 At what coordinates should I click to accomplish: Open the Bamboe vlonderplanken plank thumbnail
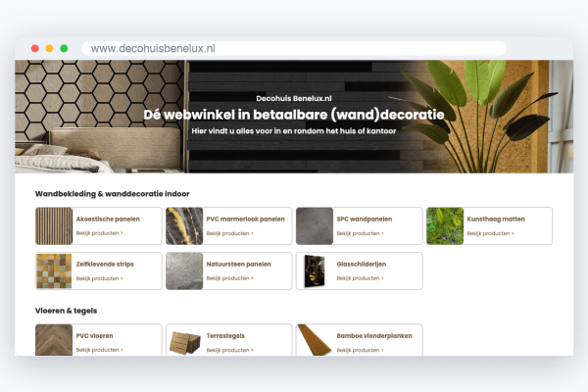coord(315,340)
